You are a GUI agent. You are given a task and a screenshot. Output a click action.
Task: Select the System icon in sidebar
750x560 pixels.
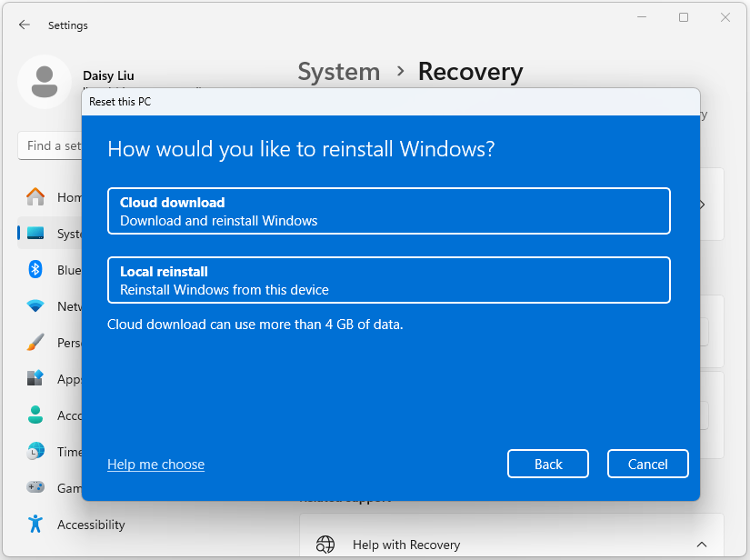point(35,234)
